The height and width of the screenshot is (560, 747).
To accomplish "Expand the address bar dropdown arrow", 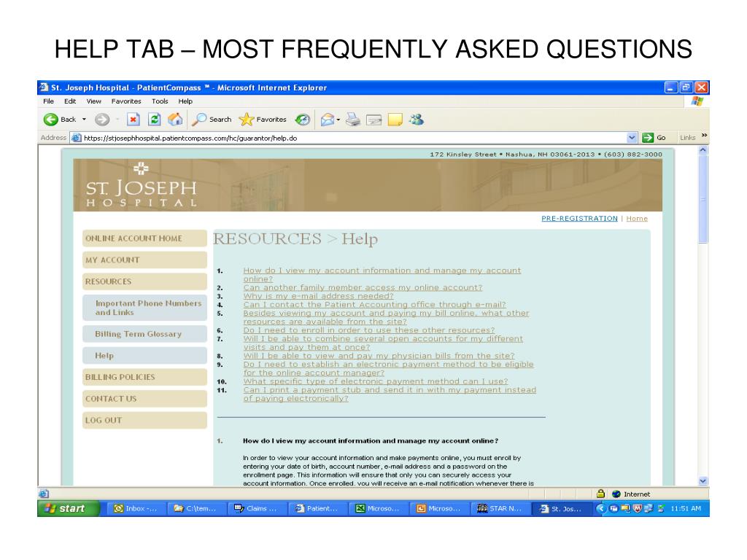I will click(x=632, y=138).
